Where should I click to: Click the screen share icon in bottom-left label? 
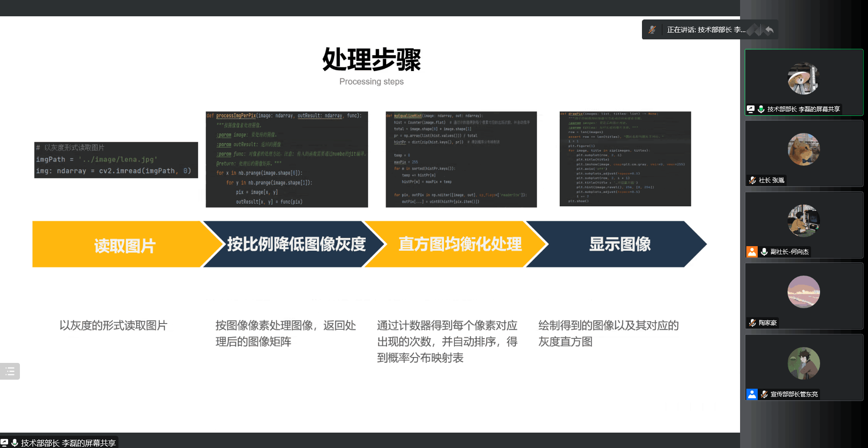click(x=5, y=443)
